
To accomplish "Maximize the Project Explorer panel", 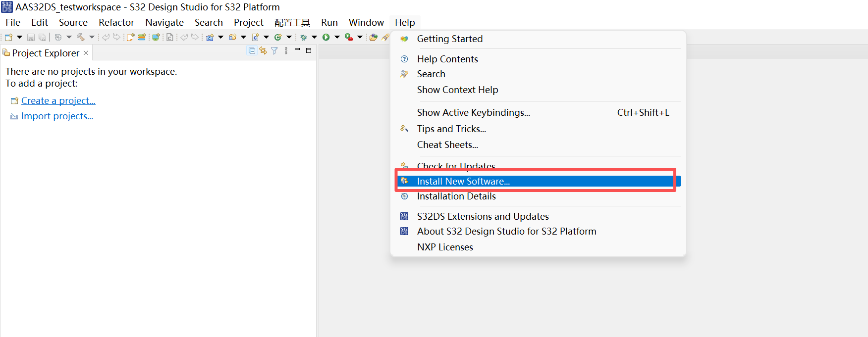I will tap(309, 50).
